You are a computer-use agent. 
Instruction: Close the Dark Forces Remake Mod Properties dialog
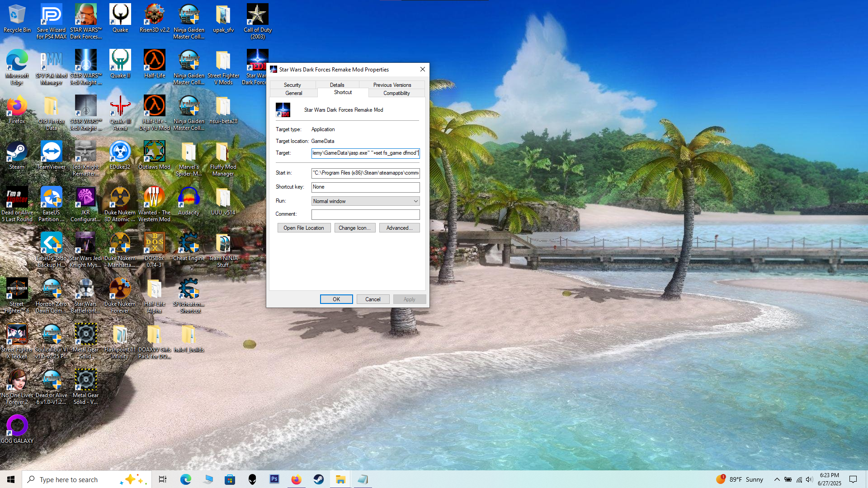422,69
